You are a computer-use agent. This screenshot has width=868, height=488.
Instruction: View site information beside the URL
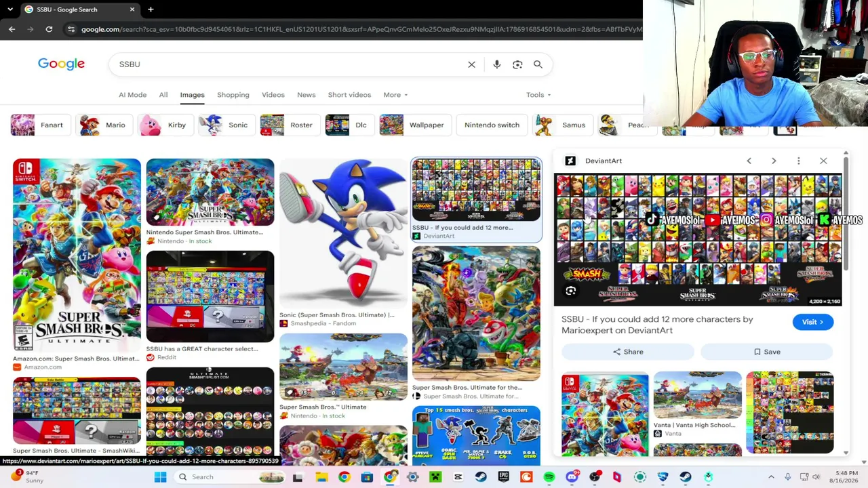[71, 29]
